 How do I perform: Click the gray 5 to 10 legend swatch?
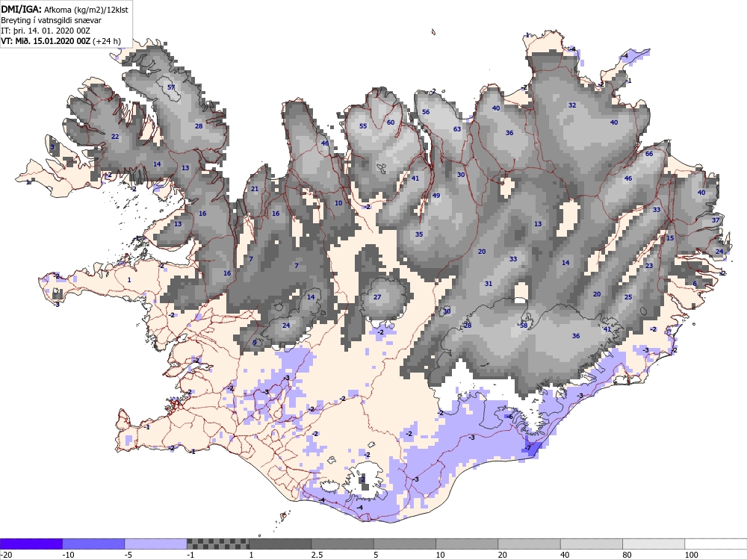405,544
